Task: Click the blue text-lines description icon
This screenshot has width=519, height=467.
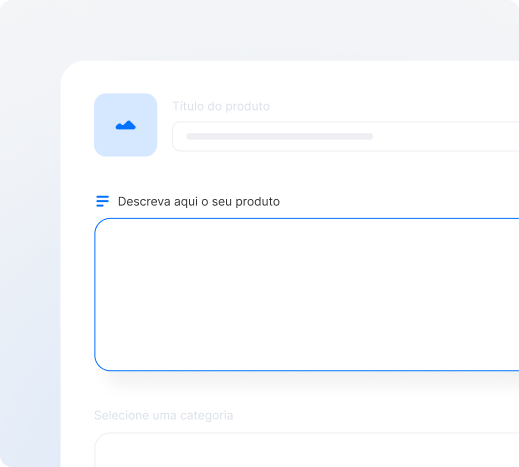Action: (x=102, y=201)
